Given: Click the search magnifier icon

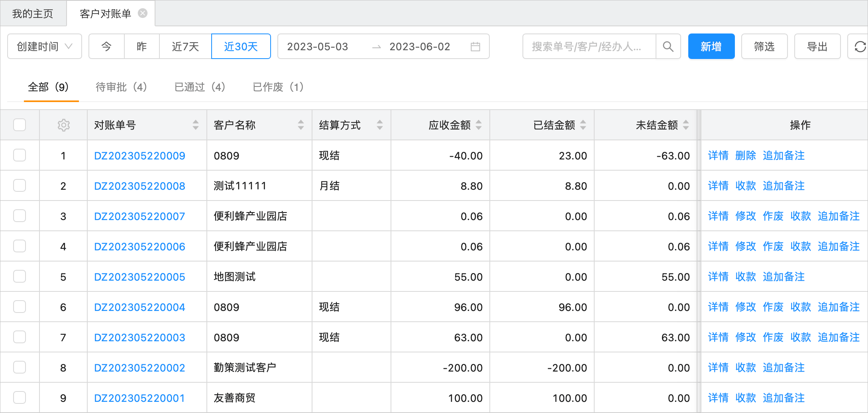Looking at the screenshot, I should [x=668, y=47].
